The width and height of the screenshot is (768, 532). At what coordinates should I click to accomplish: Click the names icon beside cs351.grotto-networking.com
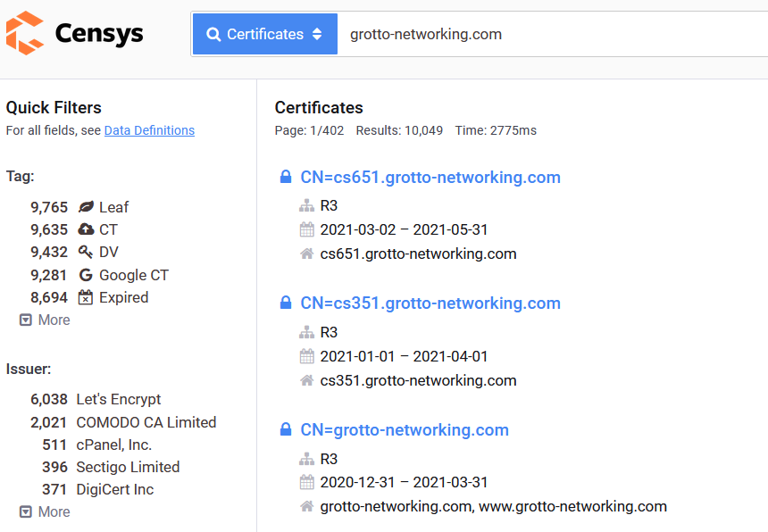pyautogui.click(x=306, y=380)
